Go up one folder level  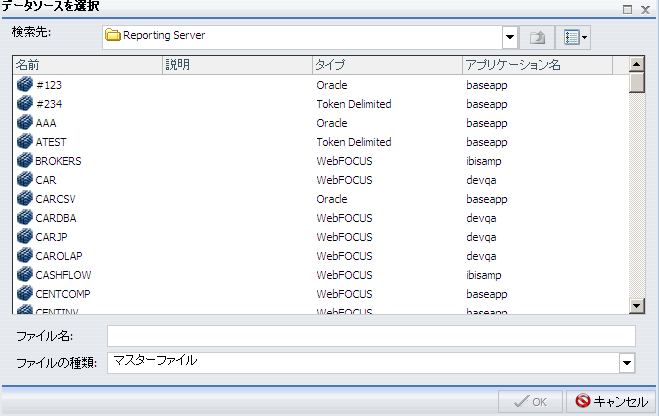537,37
